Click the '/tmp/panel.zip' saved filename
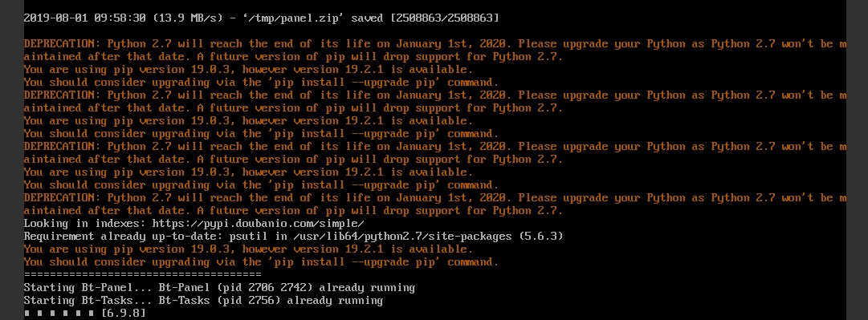This screenshot has height=320, width=868. click(x=291, y=18)
